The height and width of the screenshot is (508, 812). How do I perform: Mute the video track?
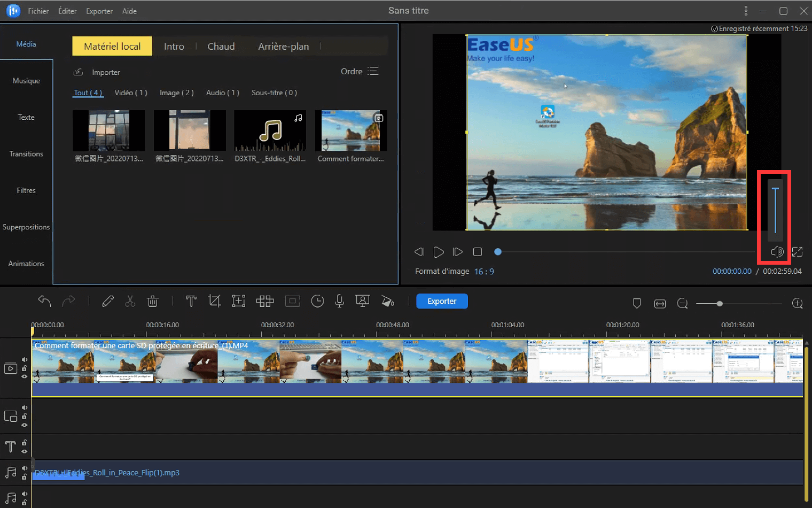(25, 359)
